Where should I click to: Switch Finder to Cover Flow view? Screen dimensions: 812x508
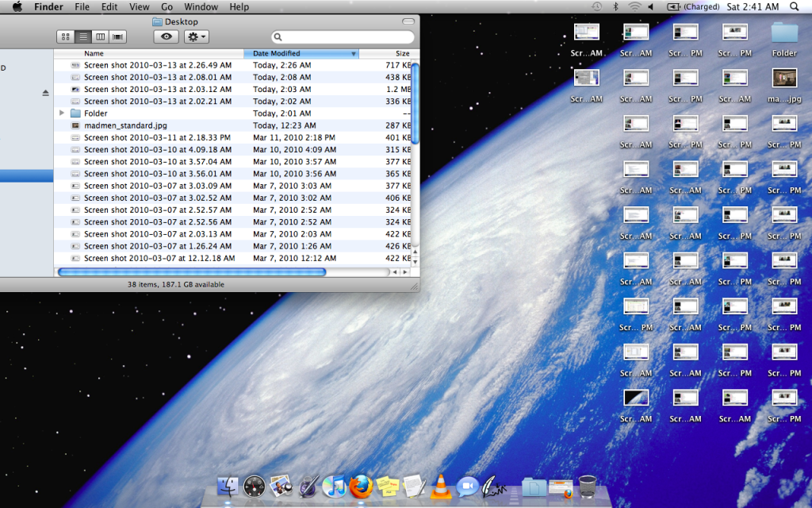point(118,37)
